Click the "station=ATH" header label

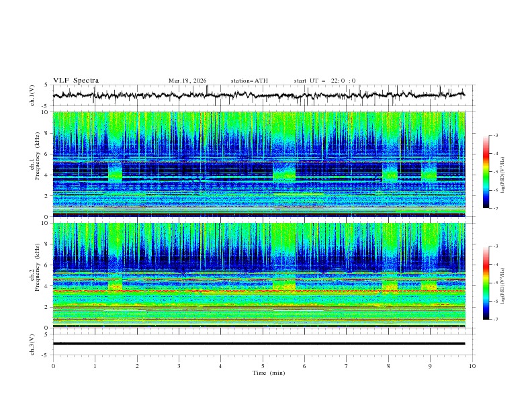tap(249, 81)
